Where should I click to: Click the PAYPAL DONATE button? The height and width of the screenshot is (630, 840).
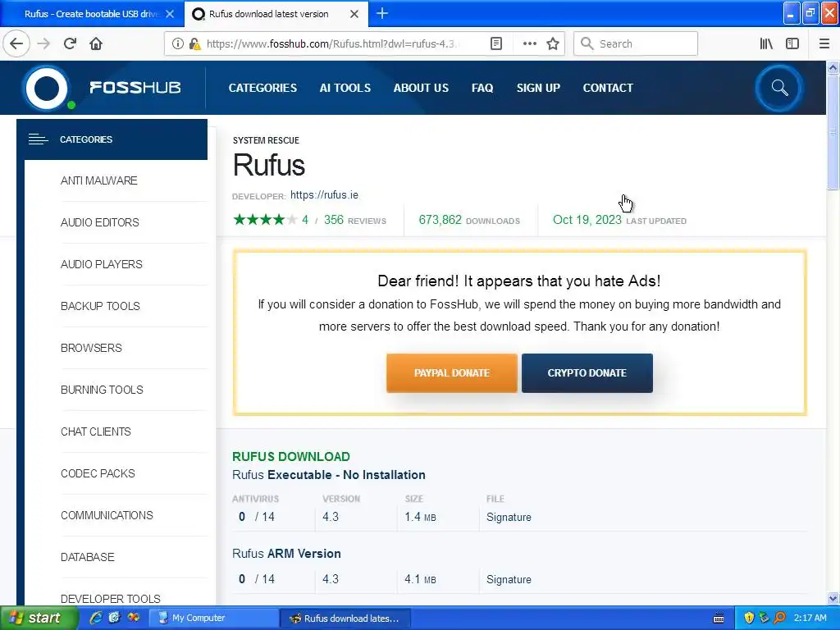pyautogui.click(x=452, y=373)
